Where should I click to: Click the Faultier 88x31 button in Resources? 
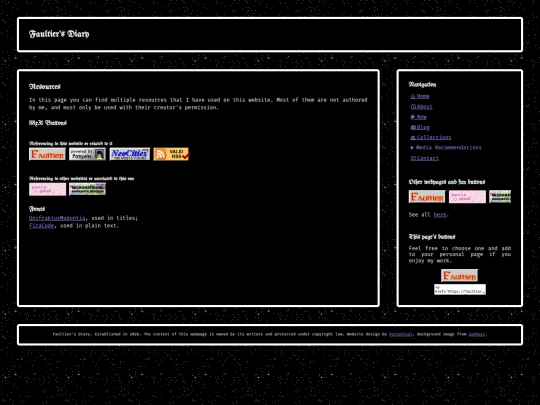click(x=47, y=154)
